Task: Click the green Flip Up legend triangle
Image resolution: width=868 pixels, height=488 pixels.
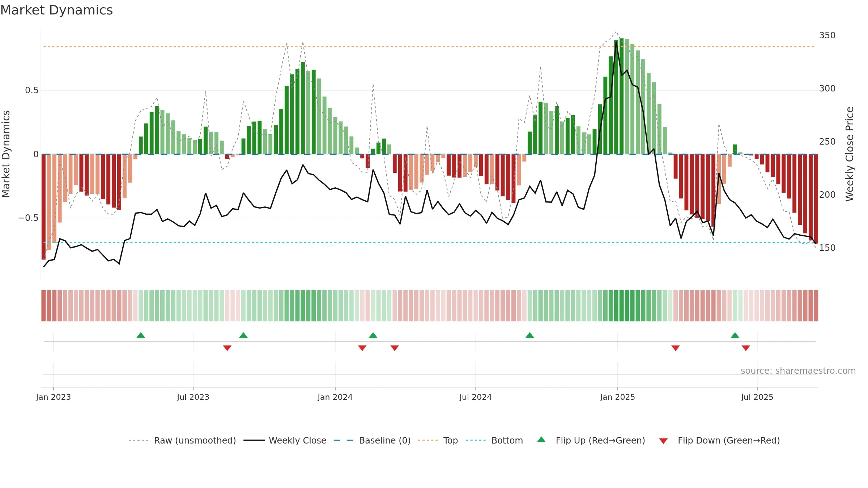Action: (x=541, y=440)
